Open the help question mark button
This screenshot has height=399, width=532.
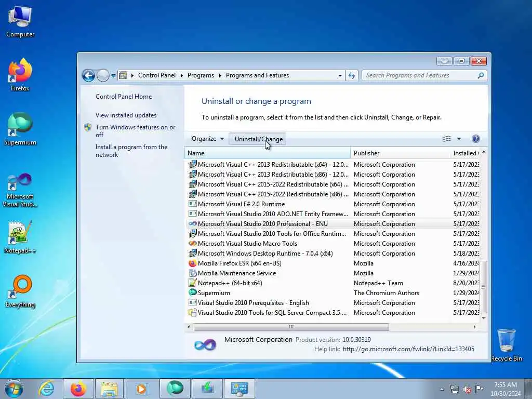[x=476, y=138]
